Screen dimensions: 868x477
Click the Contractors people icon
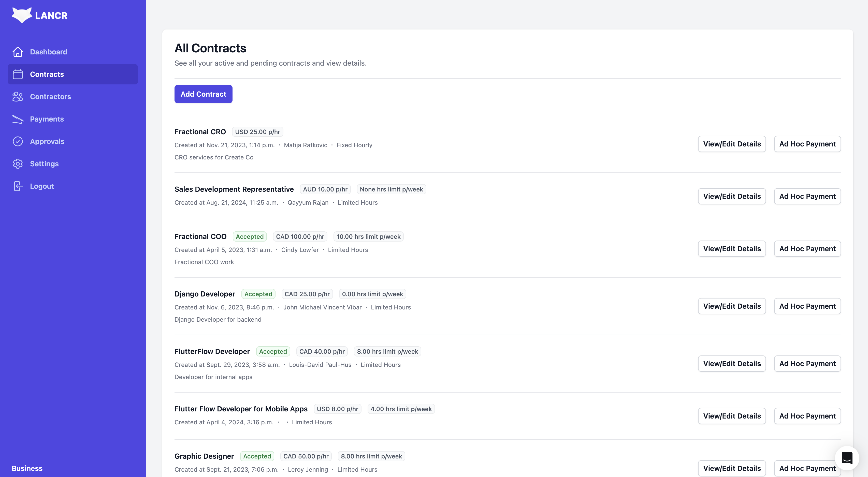[x=18, y=97]
